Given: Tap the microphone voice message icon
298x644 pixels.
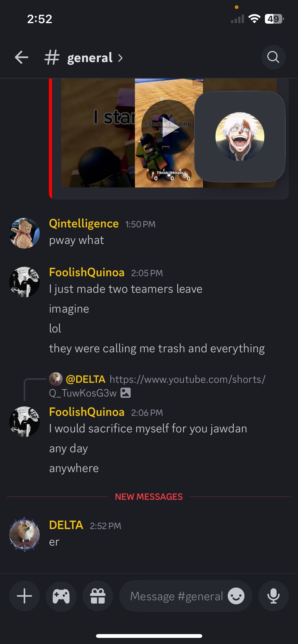Looking at the screenshot, I should coord(274,596).
